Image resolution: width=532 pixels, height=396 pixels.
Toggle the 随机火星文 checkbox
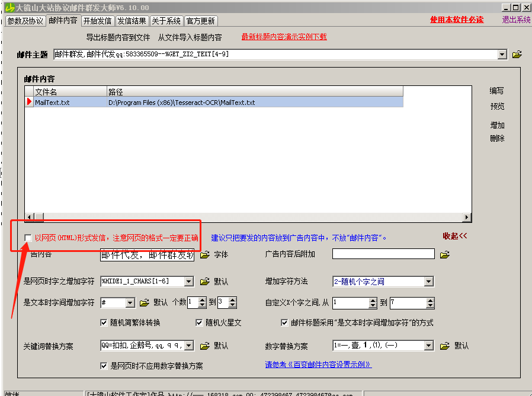pos(200,323)
